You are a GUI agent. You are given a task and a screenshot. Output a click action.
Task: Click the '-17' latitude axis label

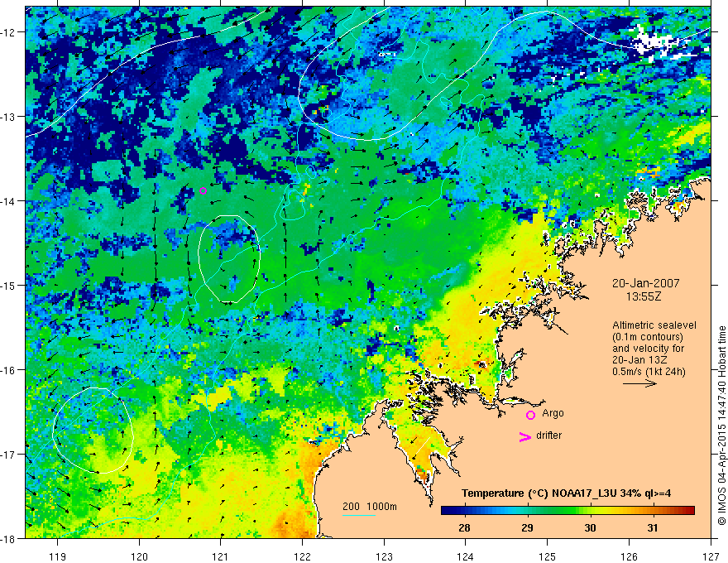coord(8,454)
